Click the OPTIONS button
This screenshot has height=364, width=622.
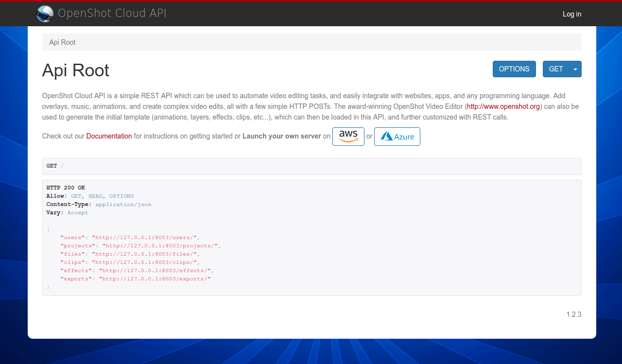click(514, 69)
